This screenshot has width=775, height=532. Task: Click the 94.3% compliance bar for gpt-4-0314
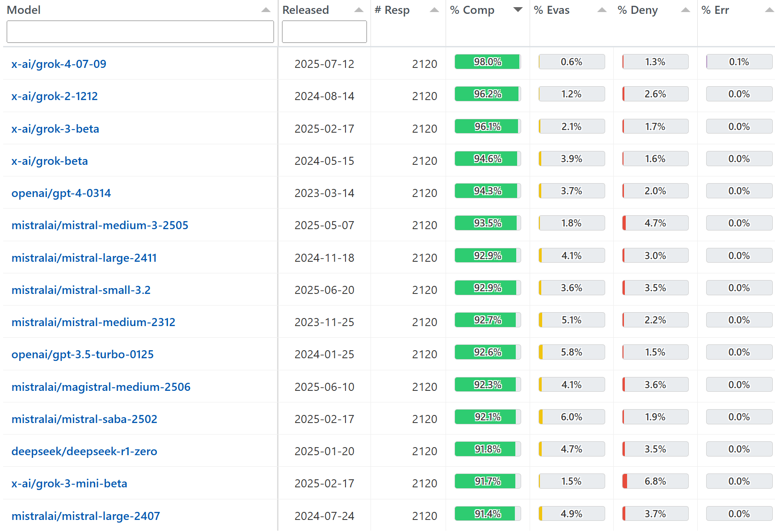(488, 191)
